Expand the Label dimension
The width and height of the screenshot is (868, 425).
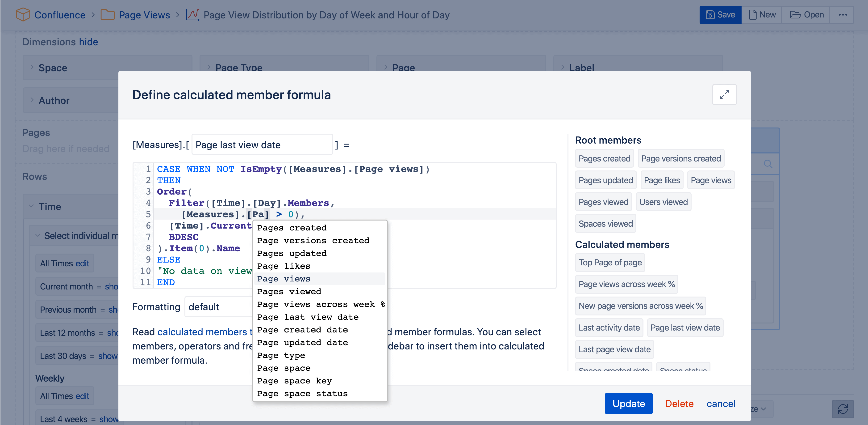click(562, 67)
